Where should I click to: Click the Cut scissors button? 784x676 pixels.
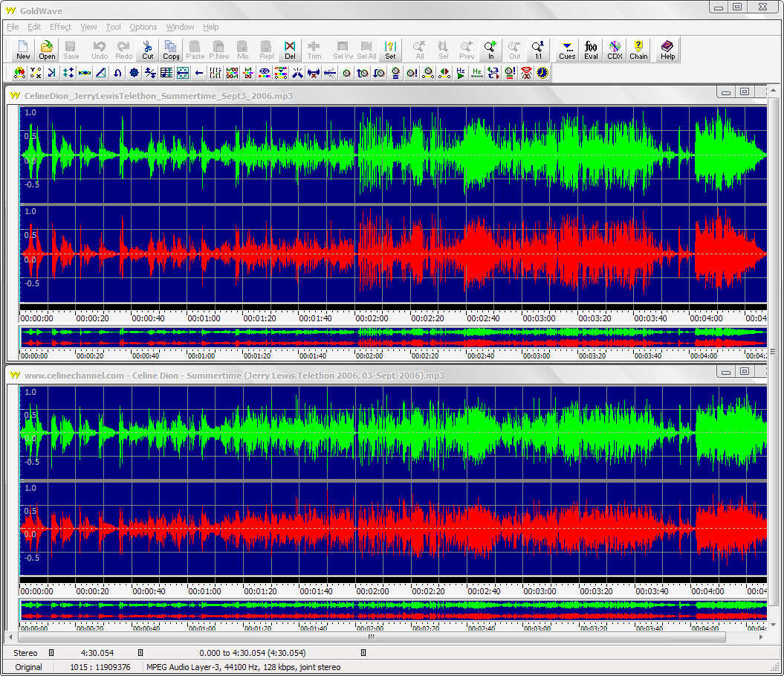(147, 50)
